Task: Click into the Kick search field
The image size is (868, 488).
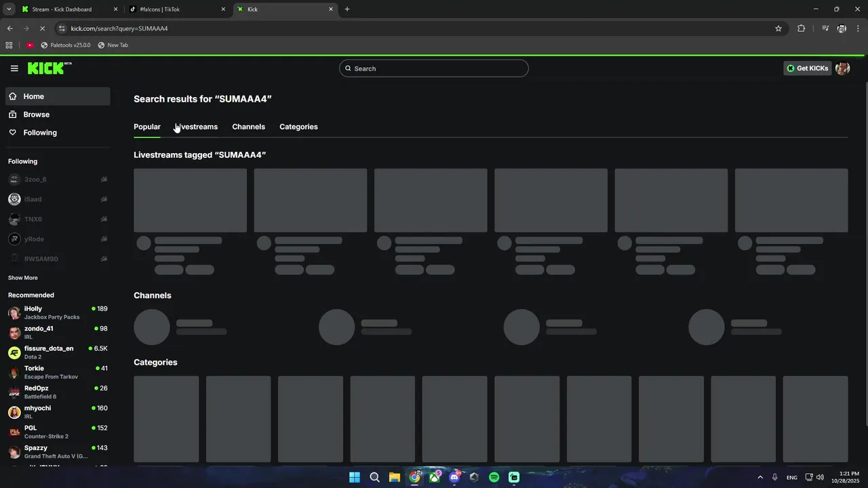Action: point(434,68)
